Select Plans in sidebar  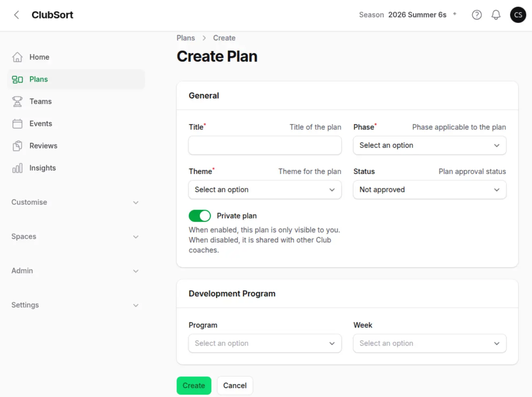click(76, 79)
